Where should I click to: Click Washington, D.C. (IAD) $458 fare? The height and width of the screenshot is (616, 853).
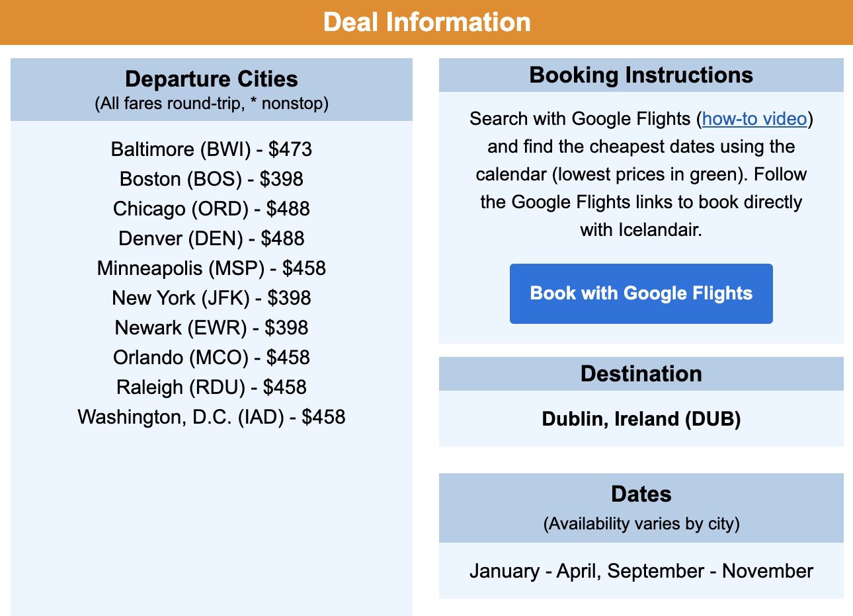tap(212, 417)
